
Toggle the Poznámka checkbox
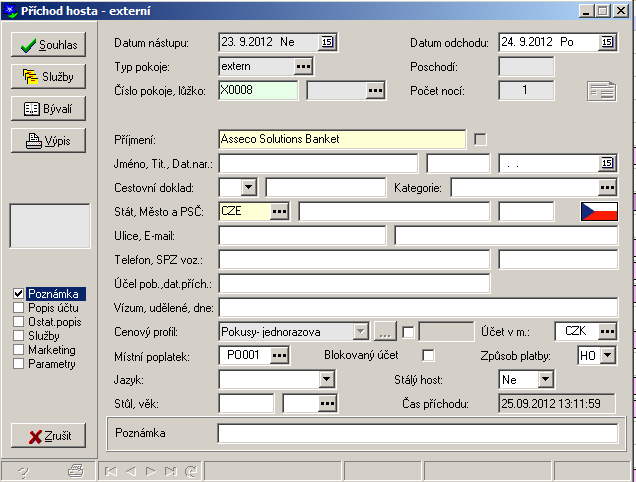click(x=18, y=294)
